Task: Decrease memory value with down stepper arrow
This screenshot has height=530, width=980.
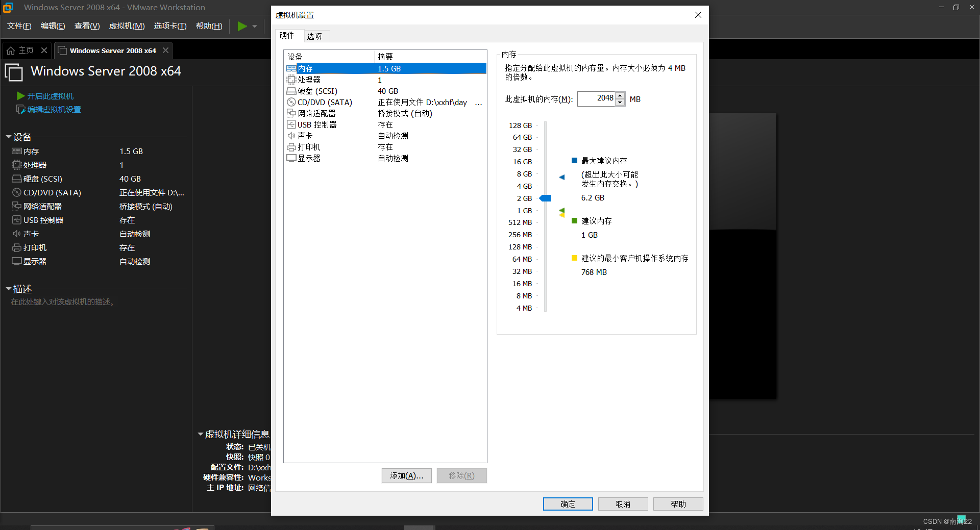Action: pos(620,102)
